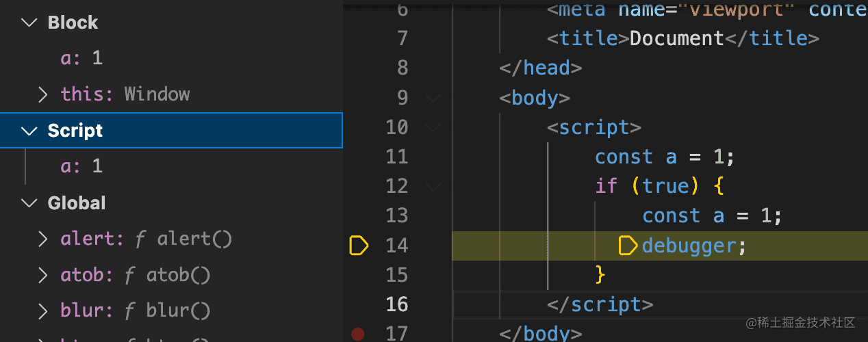Click the 'Document' text in the title tag

[x=676, y=38]
